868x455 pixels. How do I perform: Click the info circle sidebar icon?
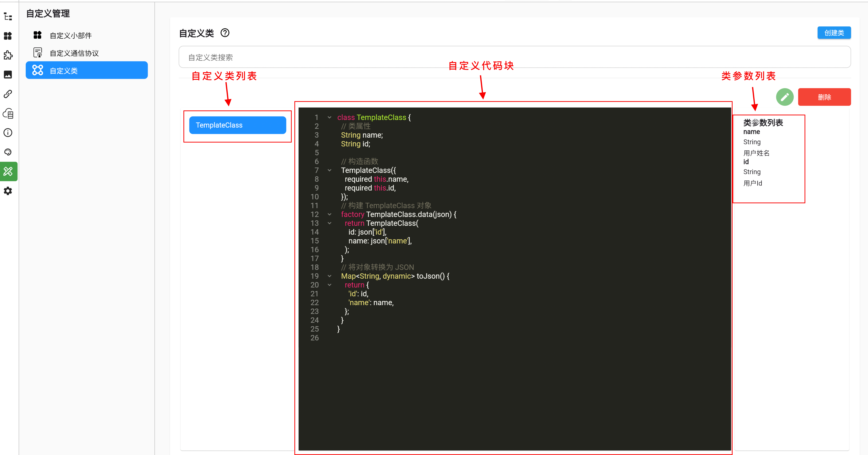pyautogui.click(x=8, y=133)
